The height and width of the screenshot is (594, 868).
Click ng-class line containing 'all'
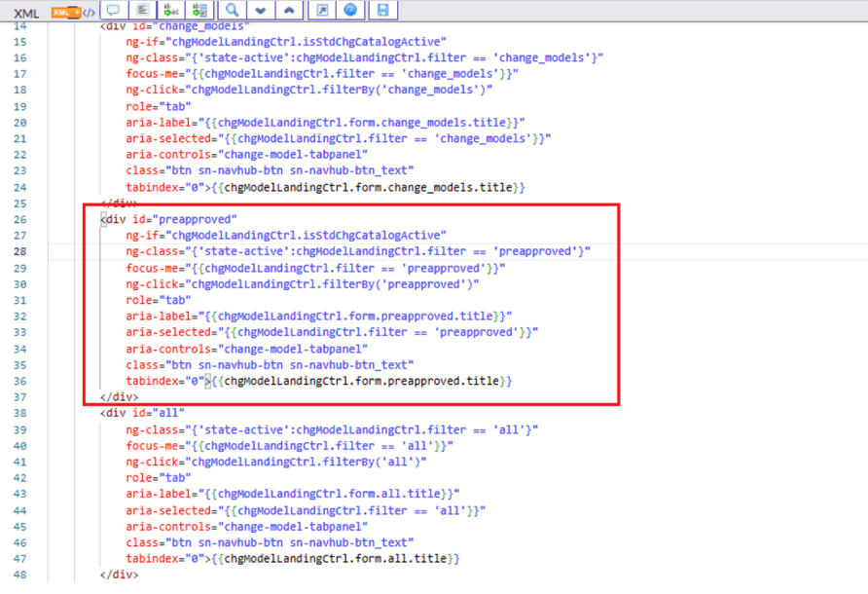pos(332,430)
